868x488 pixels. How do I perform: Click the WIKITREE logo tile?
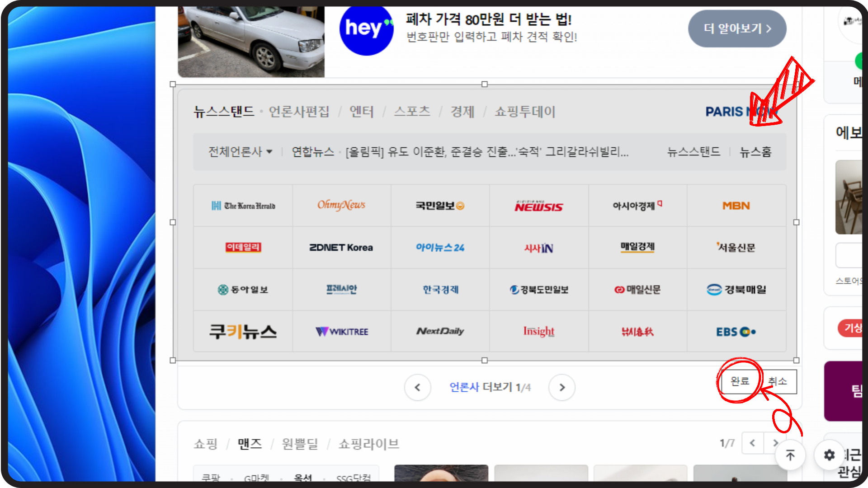(341, 332)
